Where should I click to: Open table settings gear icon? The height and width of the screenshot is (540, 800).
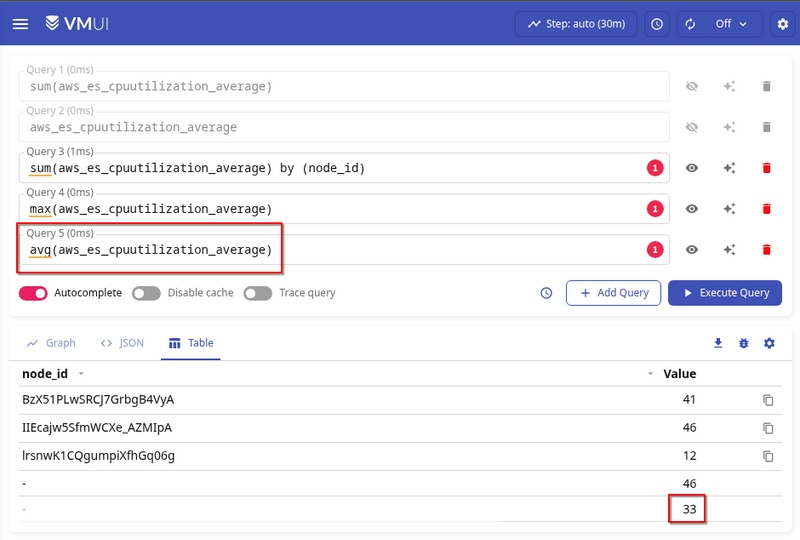click(x=769, y=343)
